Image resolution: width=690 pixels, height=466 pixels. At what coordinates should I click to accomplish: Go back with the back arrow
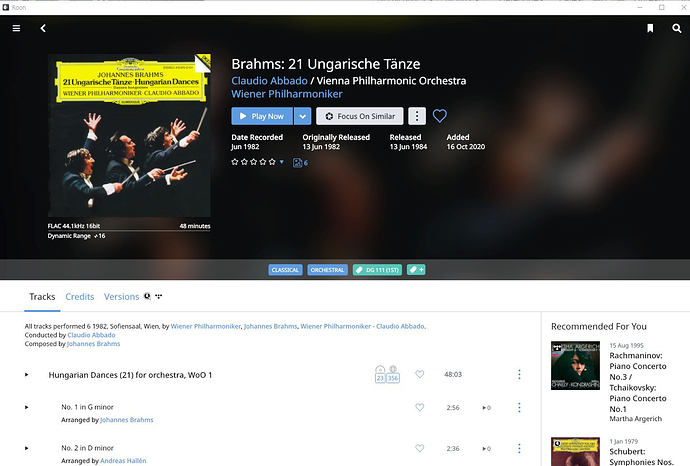(x=43, y=28)
